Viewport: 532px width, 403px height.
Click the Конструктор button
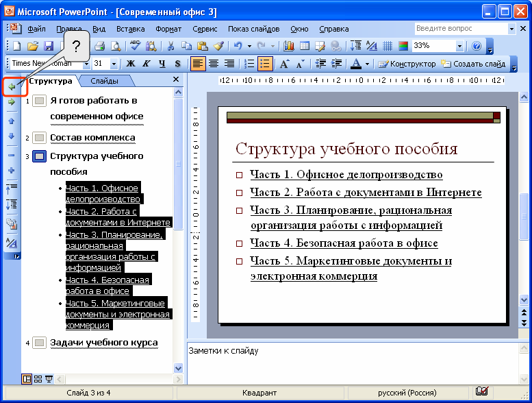click(407, 64)
